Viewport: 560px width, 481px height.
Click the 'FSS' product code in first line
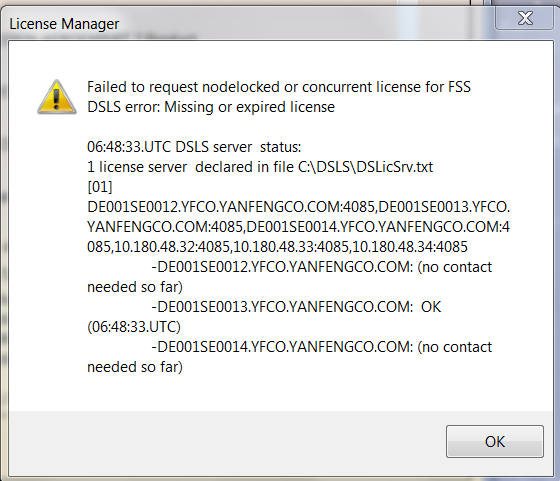pos(459,87)
